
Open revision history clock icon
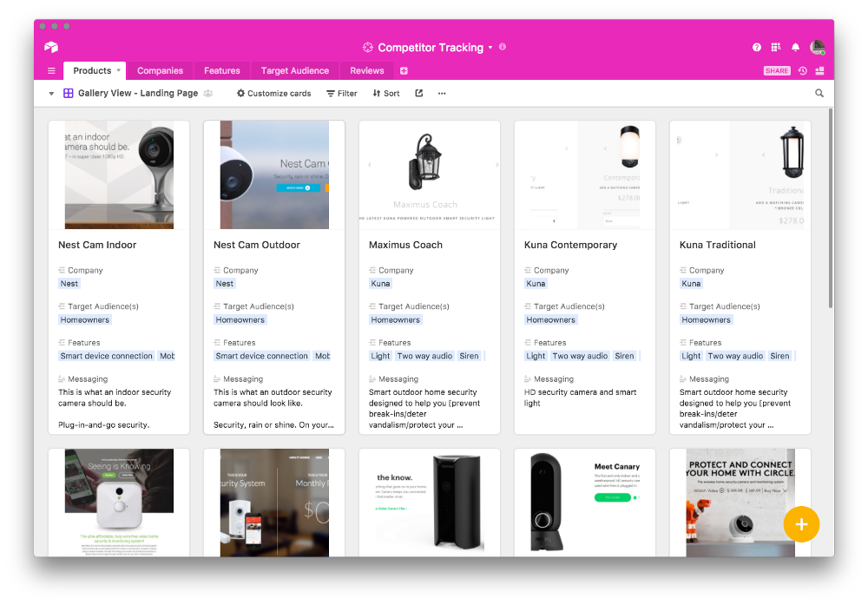[803, 71]
